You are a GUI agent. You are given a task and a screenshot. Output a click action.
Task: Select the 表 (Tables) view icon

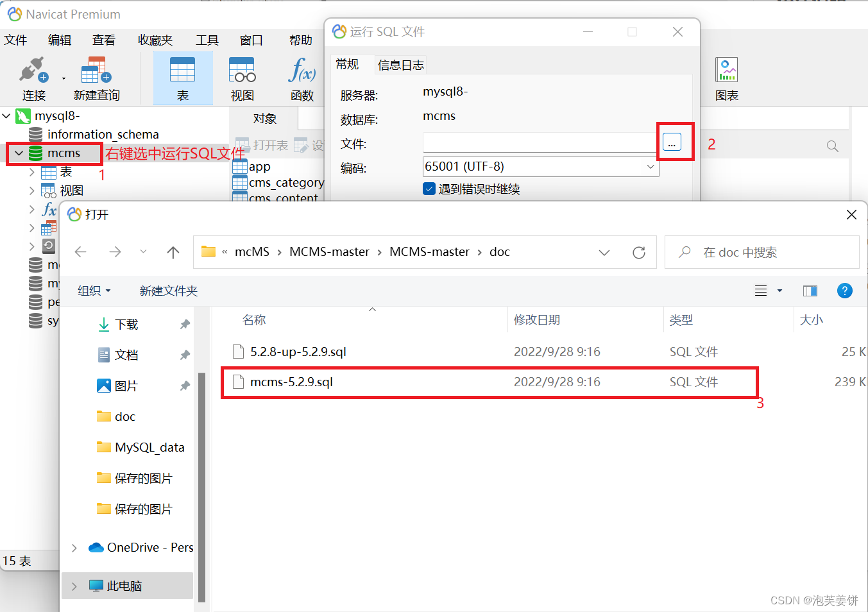(x=183, y=77)
